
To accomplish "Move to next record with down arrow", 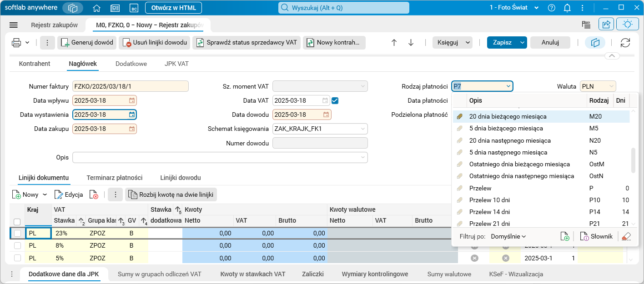I will (411, 43).
